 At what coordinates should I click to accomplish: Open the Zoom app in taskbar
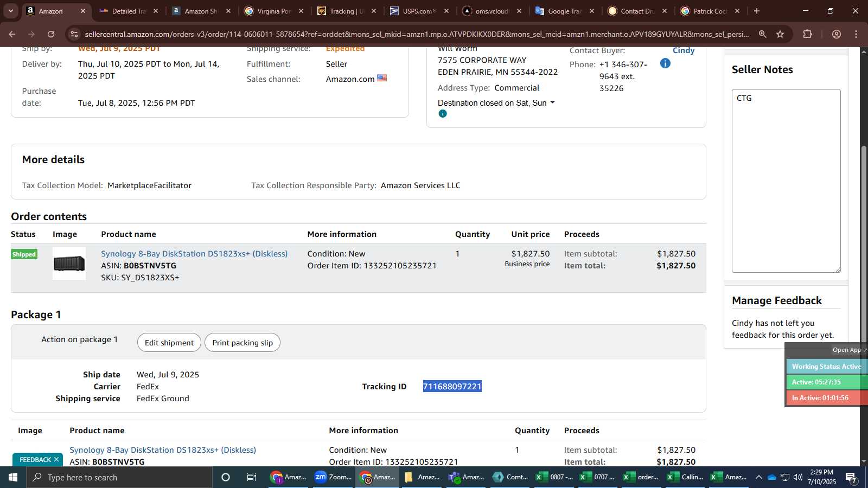coord(333,477)
